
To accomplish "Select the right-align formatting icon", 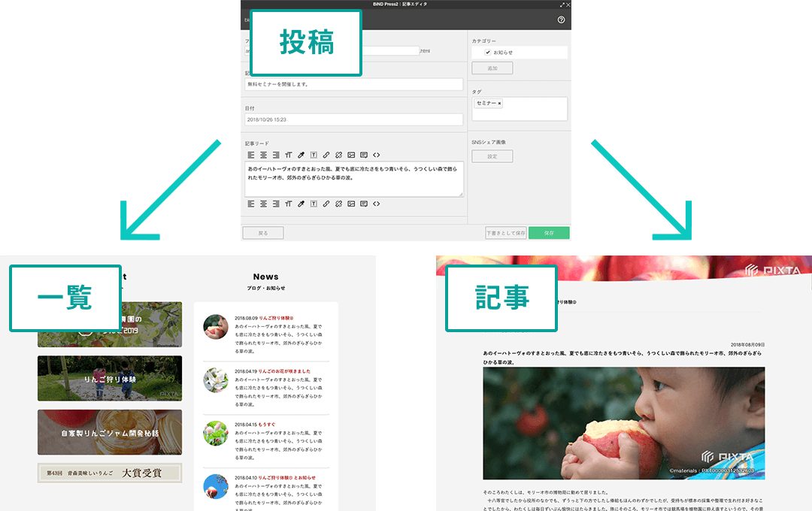I will coord(275,155).
